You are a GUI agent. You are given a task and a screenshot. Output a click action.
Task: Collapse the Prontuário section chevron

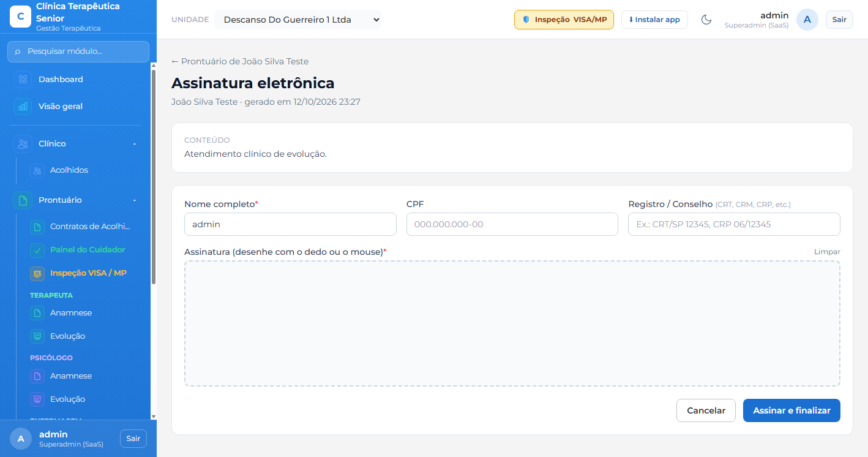135,200
